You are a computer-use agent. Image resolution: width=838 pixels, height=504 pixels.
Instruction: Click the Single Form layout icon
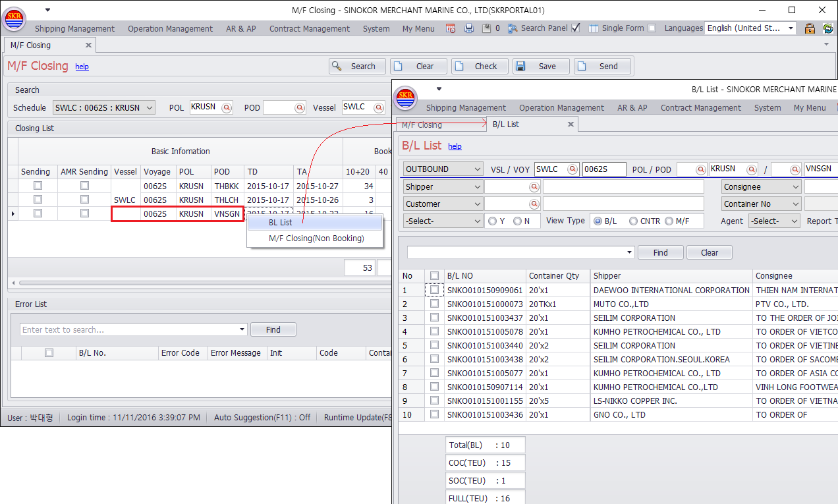[x=594, y=28]
